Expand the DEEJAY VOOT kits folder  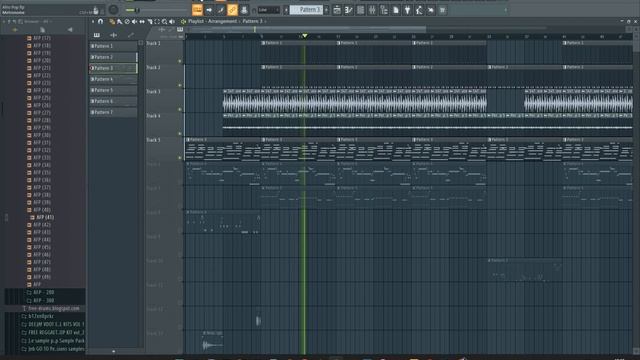(x=53, y=324)
